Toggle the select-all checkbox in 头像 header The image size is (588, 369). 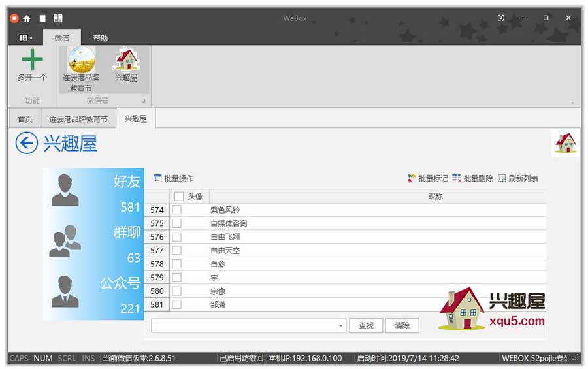179,196
